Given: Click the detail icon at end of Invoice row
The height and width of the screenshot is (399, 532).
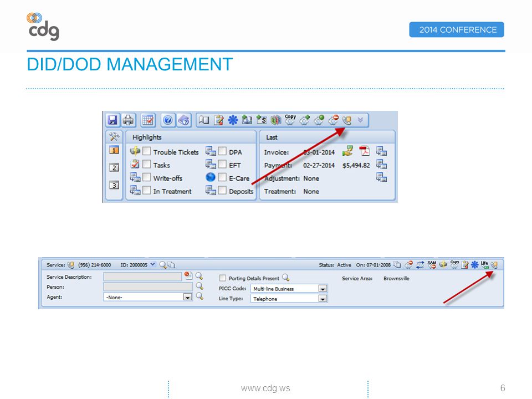Looking at the screenshot, I should pyautogui.click(x=381, y=151).
